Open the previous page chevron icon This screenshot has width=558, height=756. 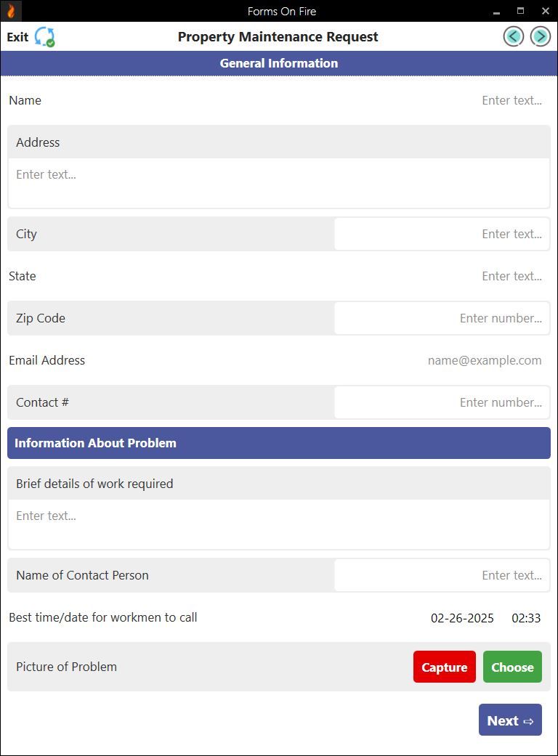point(513,36)
